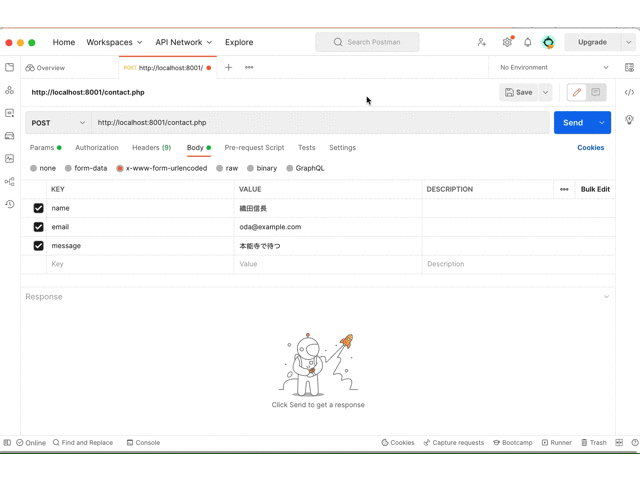Image resolution: width=640 pixels, height=480 pixels.
Task: Switch to the Pre-request Script tab
Action: [254, 147]
